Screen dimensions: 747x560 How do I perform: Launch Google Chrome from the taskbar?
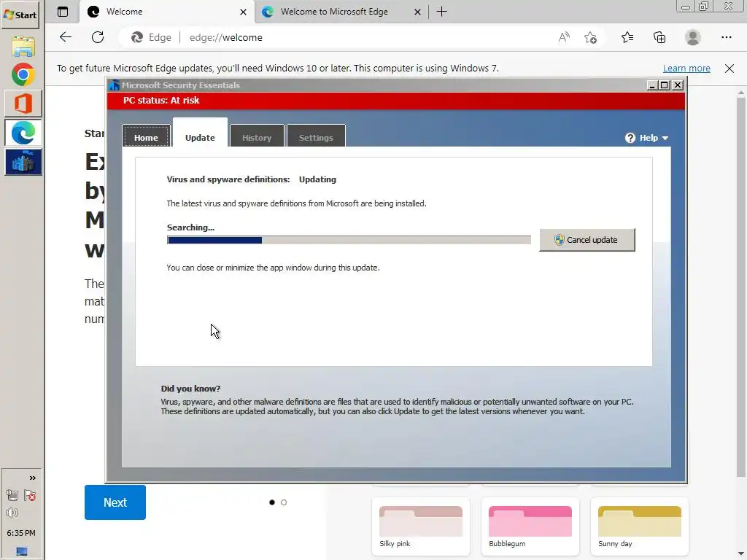pos(23,75)
